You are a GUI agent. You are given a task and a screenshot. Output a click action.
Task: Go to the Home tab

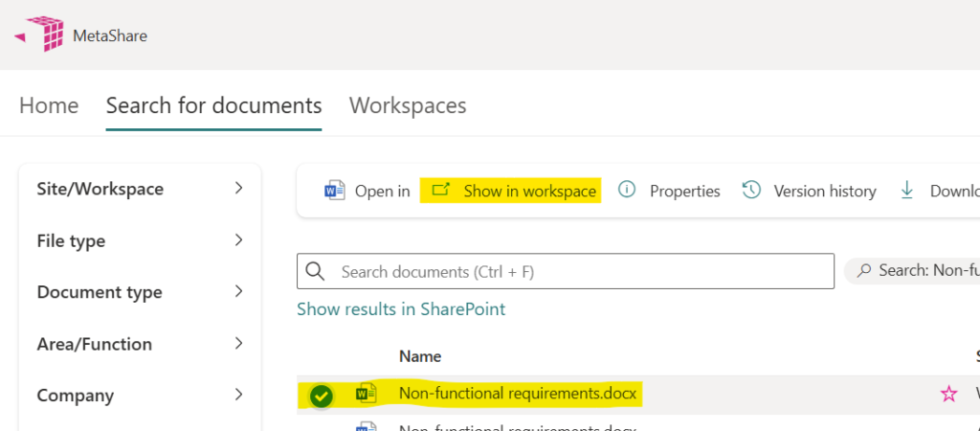[49, 105]
